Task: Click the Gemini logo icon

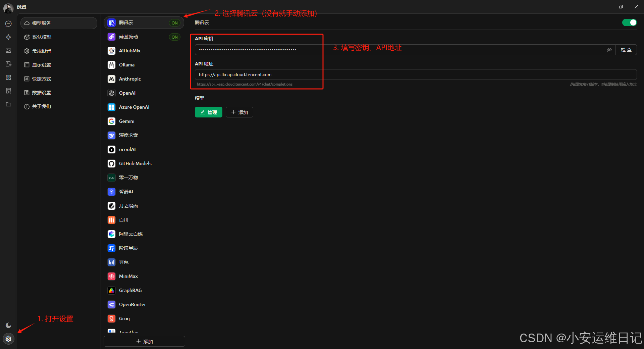Action: point(112,121)
